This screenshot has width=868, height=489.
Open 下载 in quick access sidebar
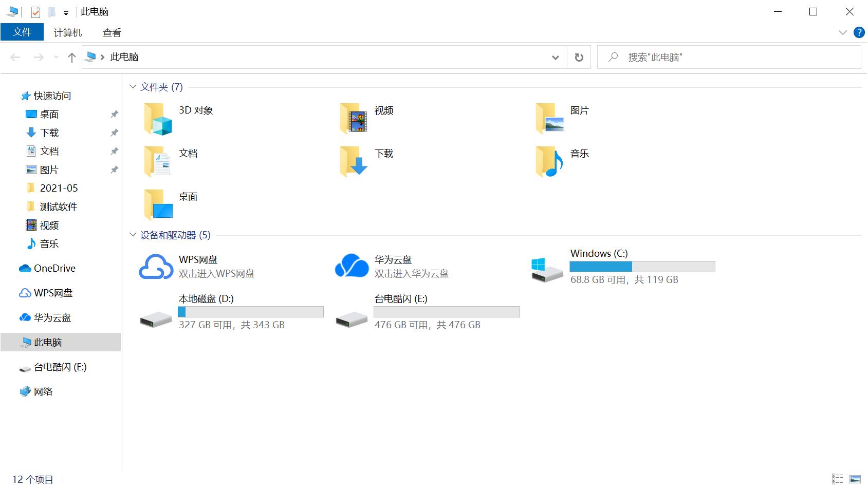(49, 133)
